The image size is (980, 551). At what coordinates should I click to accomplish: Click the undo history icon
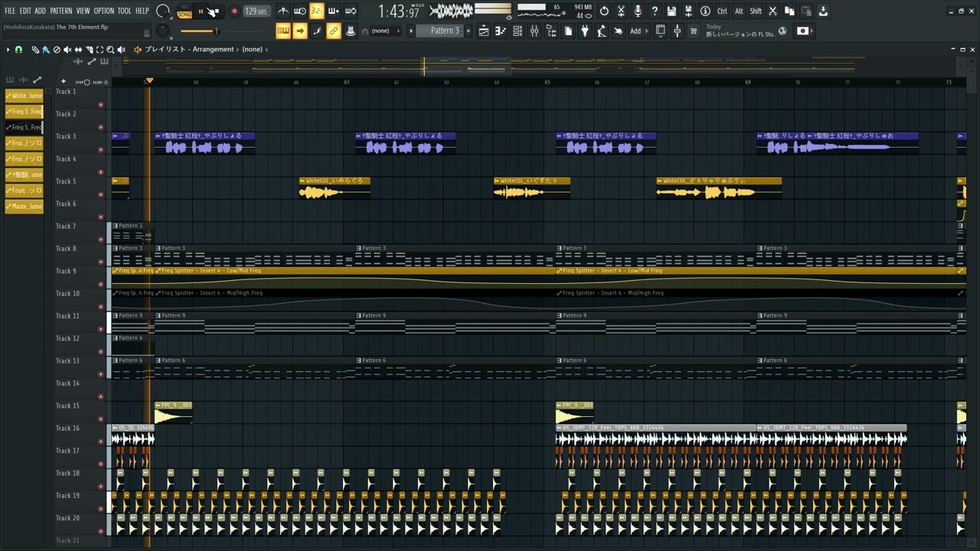click(604, 11)
